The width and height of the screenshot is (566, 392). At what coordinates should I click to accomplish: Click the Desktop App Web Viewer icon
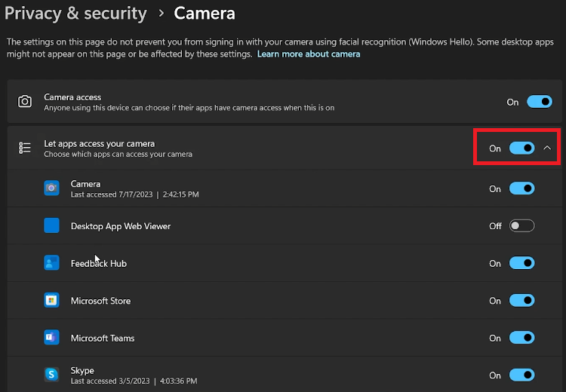pos(51,225)
